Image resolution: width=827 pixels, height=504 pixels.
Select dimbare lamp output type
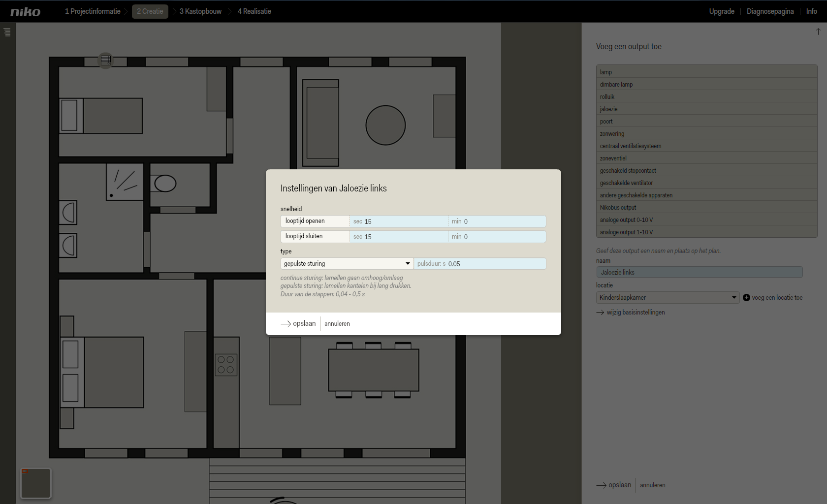[x=706, y=84]
